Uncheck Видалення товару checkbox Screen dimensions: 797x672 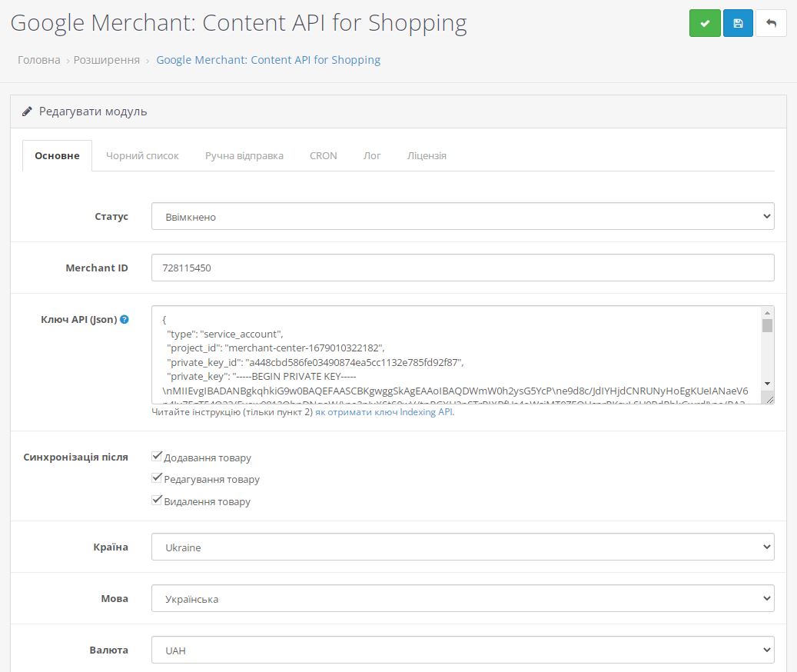pyautogui.click(x=157, y=501)
